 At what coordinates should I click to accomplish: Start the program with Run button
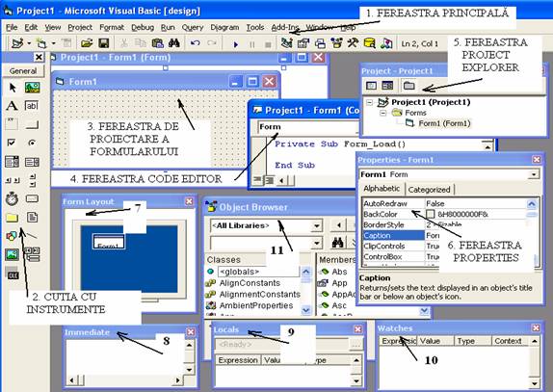[236, 44]
